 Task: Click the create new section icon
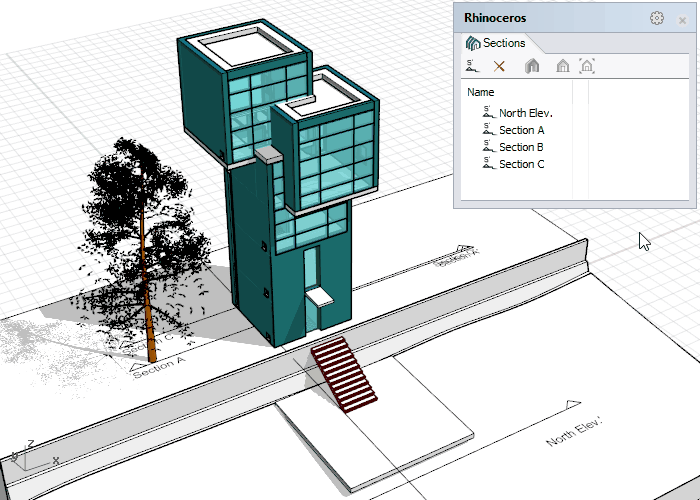click(472, 66)
